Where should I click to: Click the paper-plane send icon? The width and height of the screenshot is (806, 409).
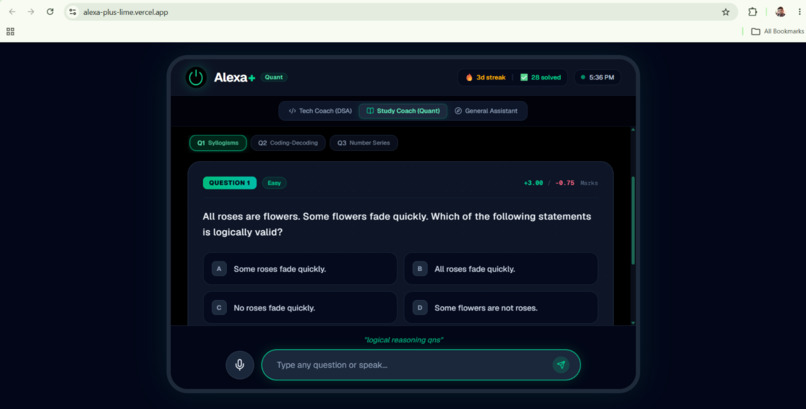(x=561, y=365)
